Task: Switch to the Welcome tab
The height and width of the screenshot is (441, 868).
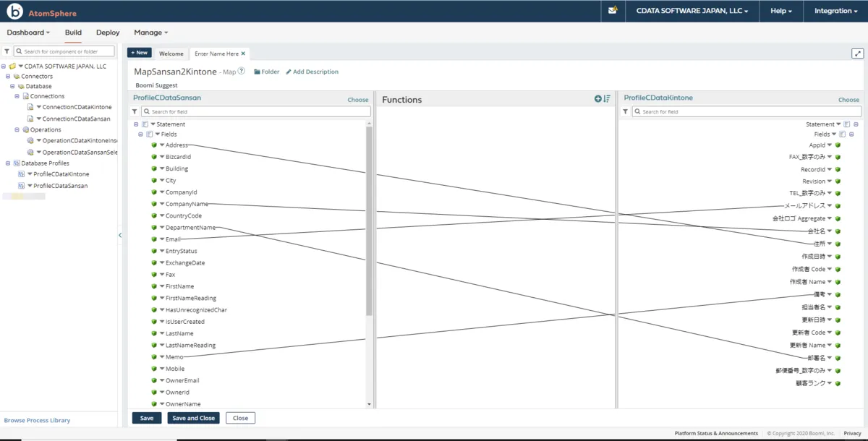Action: pos(171,53)
